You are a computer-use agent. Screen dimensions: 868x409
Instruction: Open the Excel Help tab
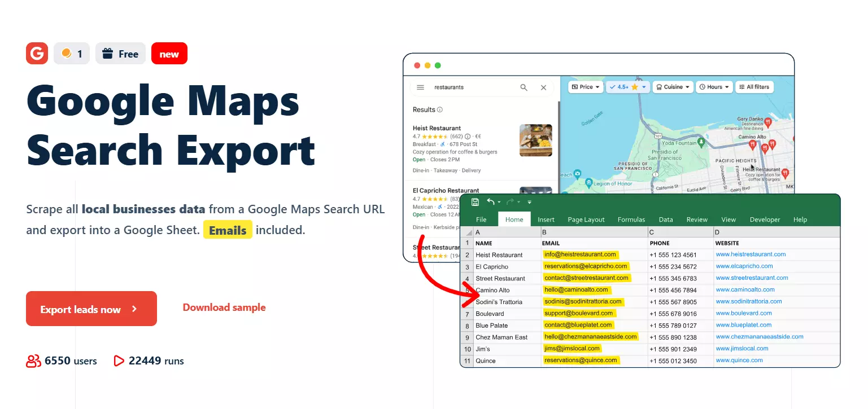(800, 219)
